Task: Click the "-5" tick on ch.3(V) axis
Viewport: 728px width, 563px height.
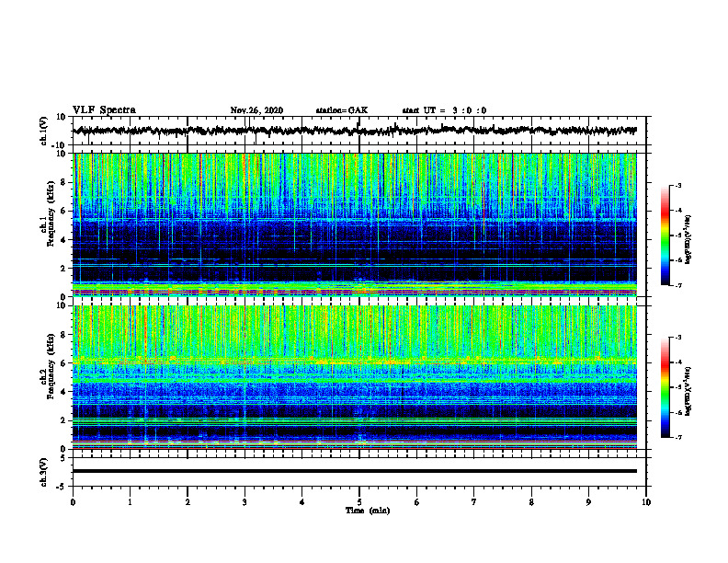Action: 62,487
